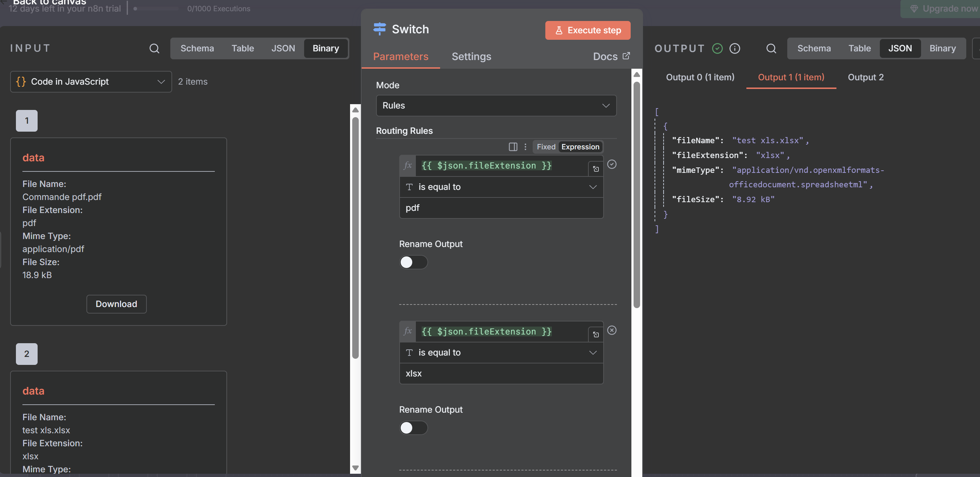Click the search icon in INPUT panel
980x477 pixels.
click(154, 48)
